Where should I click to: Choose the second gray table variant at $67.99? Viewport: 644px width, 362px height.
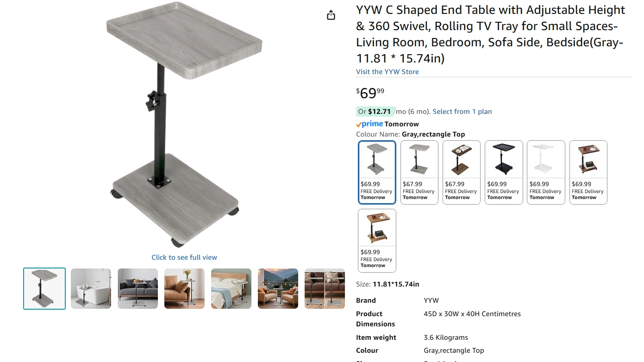[419, 172]
